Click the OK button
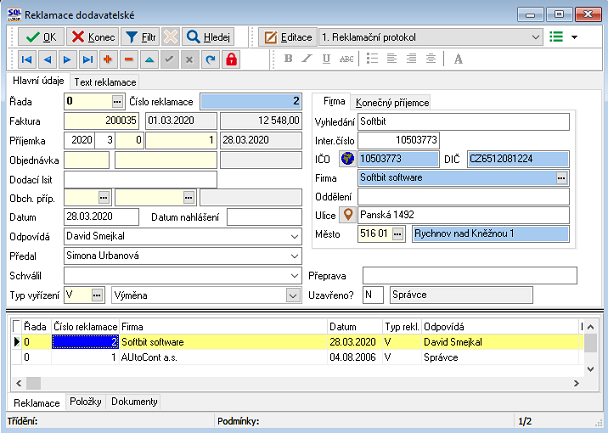The height and width of the screenshot is (433, 608). click(41, 37)
